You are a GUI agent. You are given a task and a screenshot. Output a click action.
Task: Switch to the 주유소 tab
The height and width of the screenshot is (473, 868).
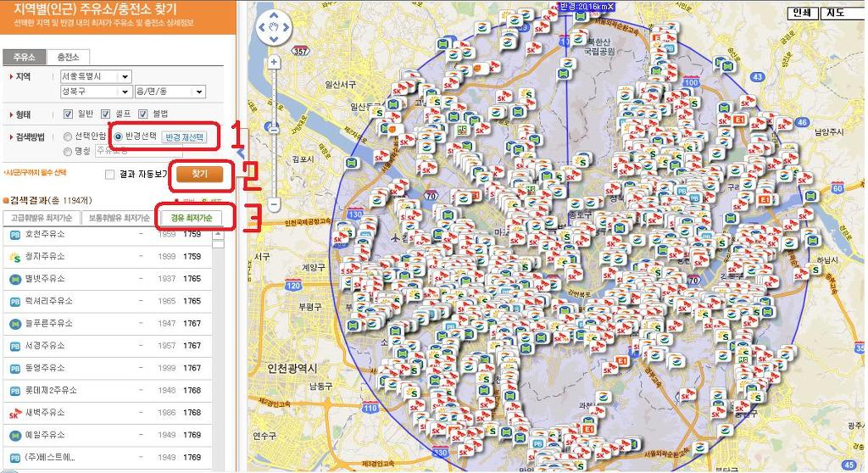[25, 57]
